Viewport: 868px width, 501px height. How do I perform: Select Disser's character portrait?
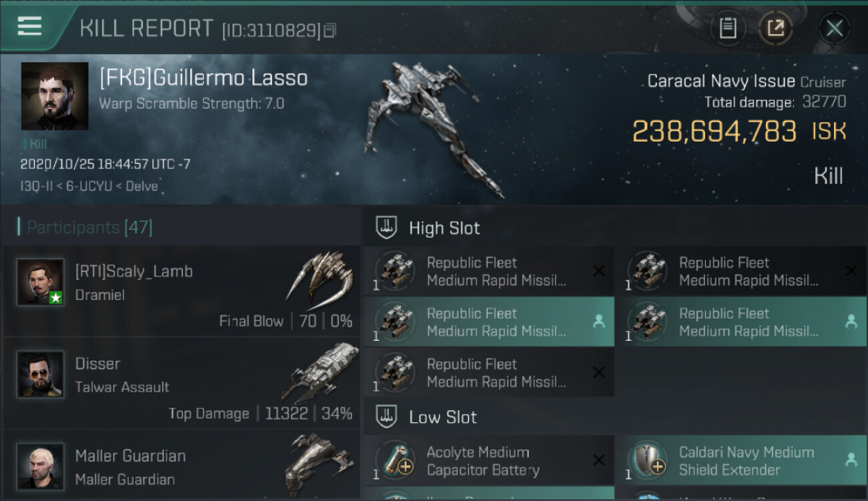coord(41,374)
